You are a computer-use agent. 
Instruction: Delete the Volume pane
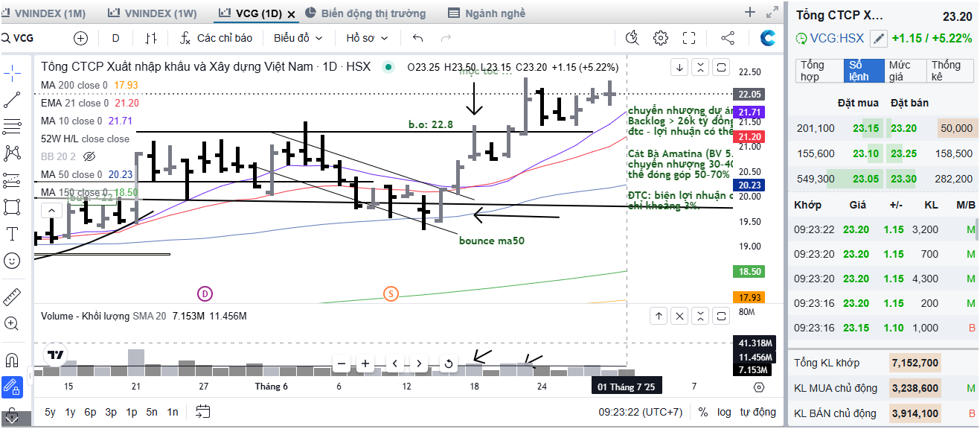[x=679, y=317]
